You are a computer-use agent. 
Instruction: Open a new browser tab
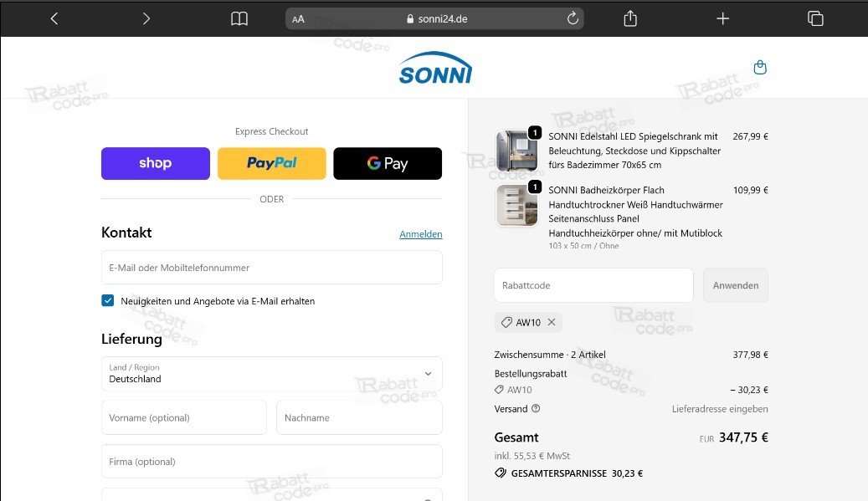722,18
